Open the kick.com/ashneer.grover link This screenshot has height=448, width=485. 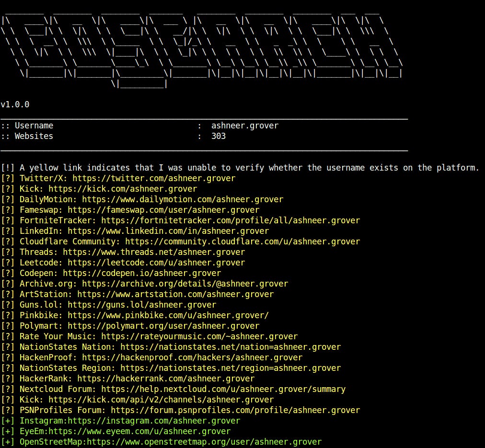tap(123, 189)
